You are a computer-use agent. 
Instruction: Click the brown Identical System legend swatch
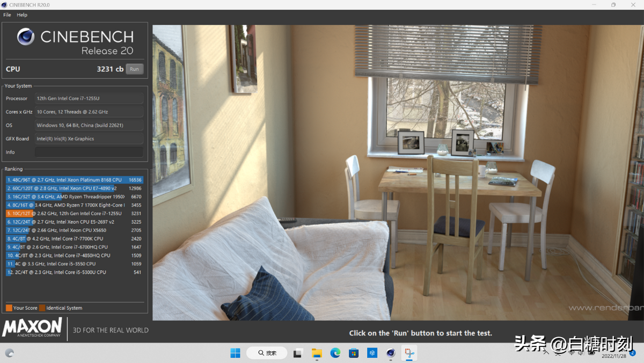[42, 308]
